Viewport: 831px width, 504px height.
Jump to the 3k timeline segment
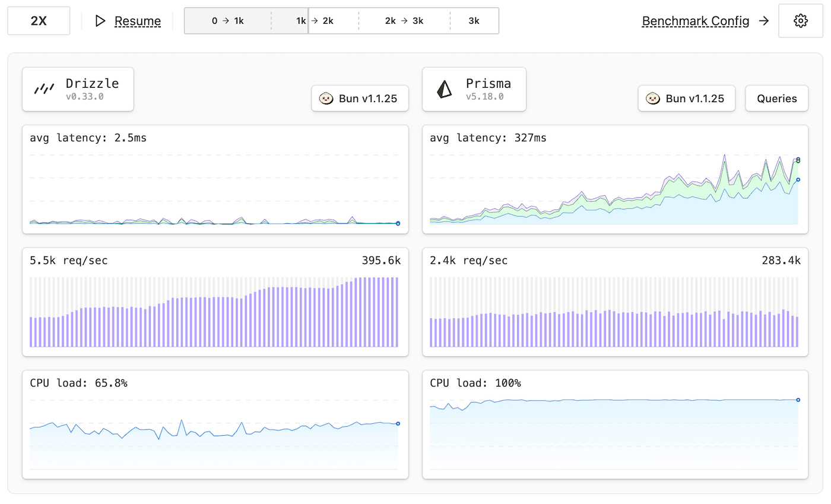pyautogui.click(x=474, y=21)
